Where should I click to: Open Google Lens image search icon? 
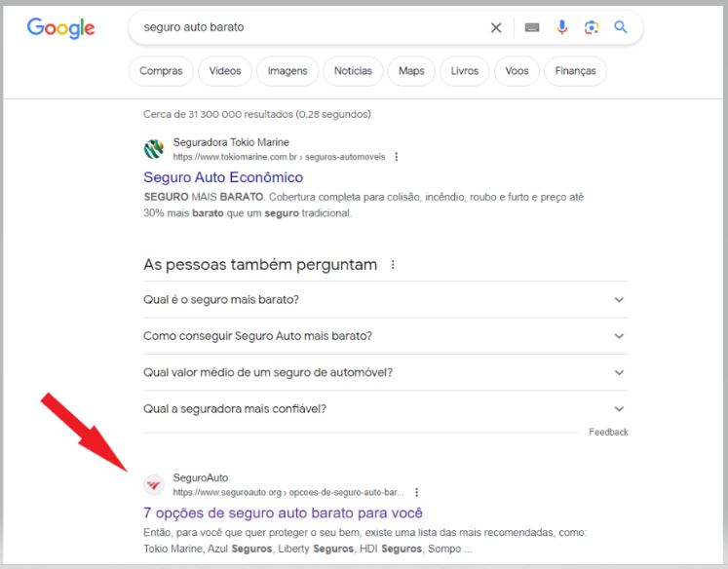pos(591,27)
